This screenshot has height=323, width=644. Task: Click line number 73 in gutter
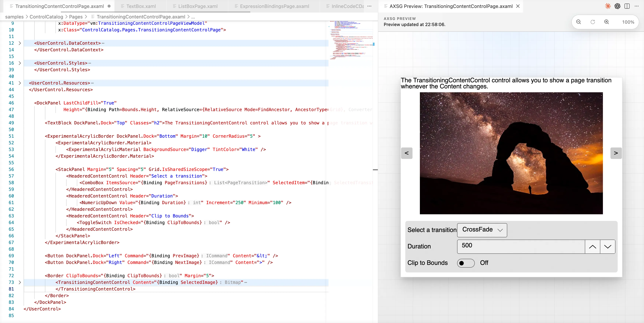11,282
